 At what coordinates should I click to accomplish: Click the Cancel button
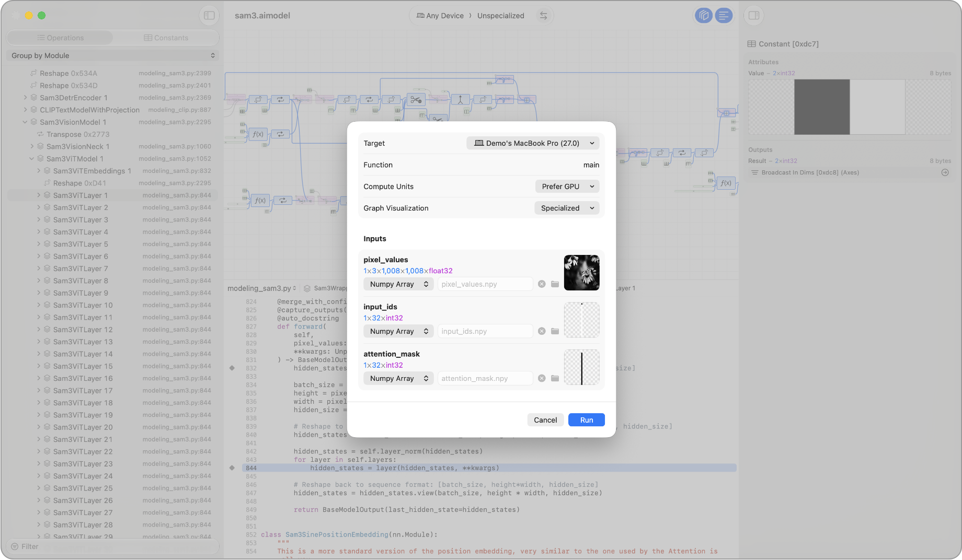pos(545,420)
